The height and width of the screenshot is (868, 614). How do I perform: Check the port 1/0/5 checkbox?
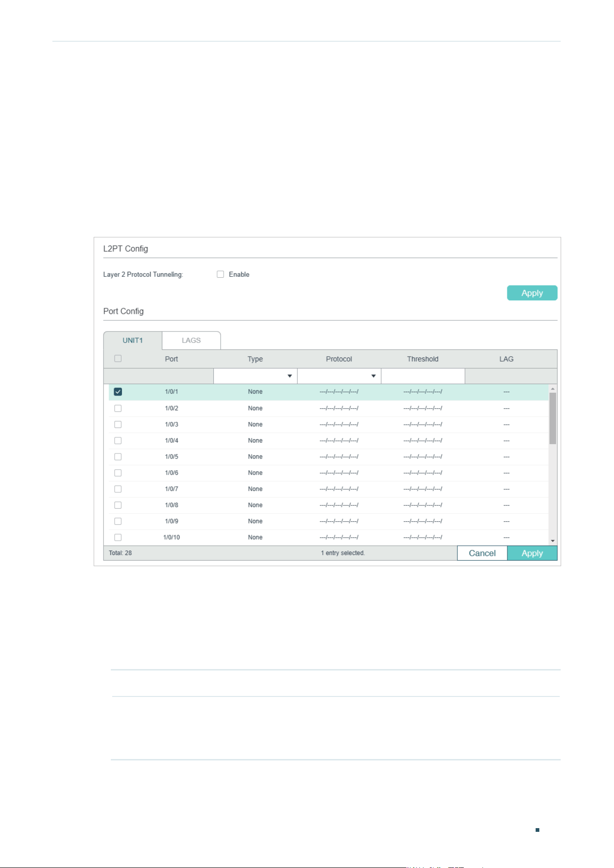point(118,457)
